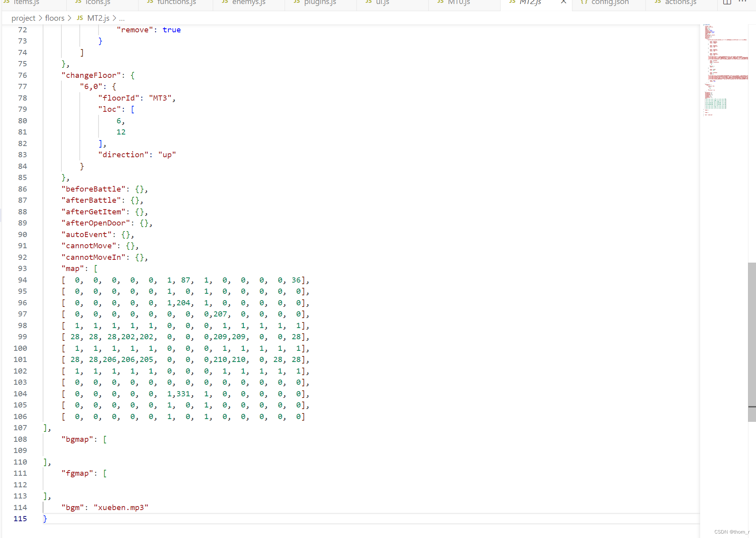The width and height of the screenshot is (756, 538).
Task: Open the editor more actions menu
Action: (x=742, y=2)
